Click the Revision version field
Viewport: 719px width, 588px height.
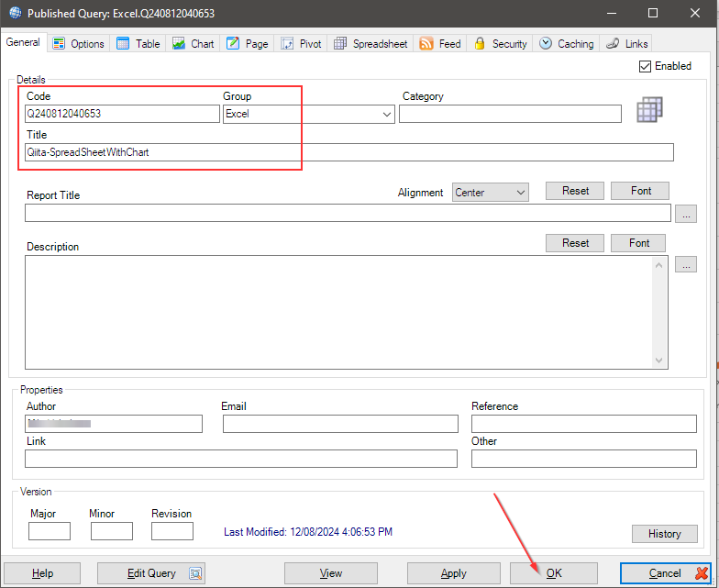tap(172, 531)
